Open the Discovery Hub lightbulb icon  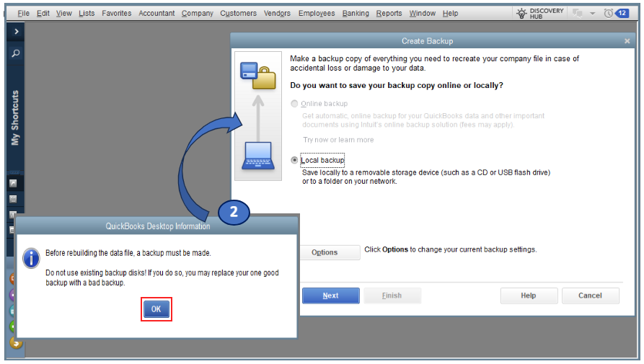(521, 14)
